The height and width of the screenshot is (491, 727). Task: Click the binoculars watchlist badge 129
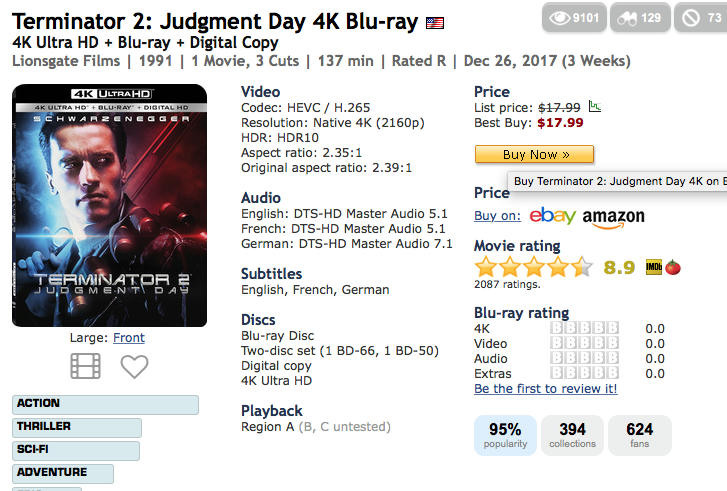(640, 18)
